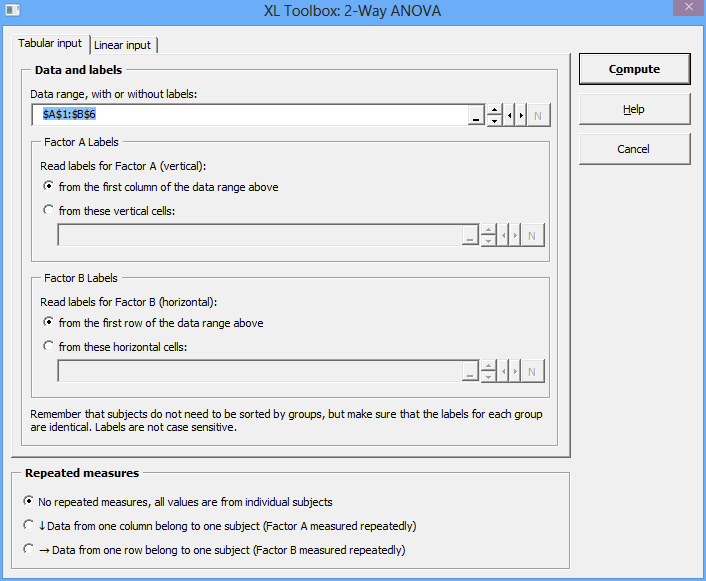Screen dimensions: 706x581
Task: Click right arrow beside data range field
Action: pyautogui.click(x=521, y=115)
